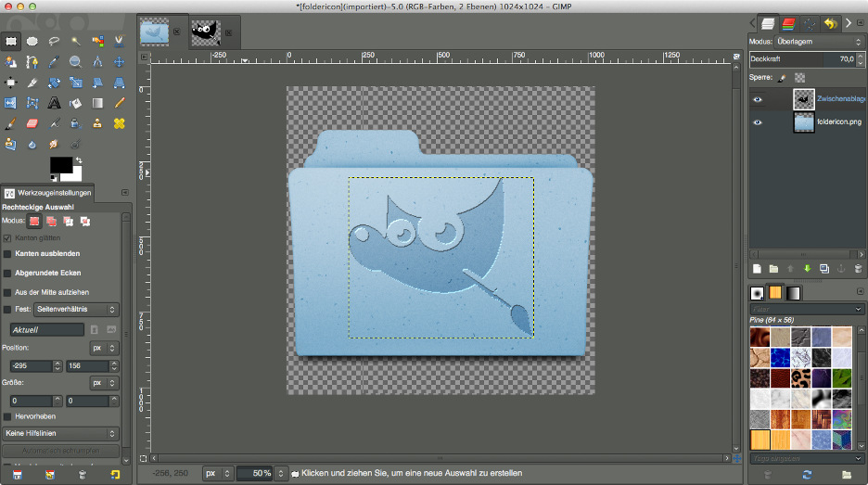Select the Scale tool
Image resolution: width=868 pixels, height=485 pixels.
click(x=75, y=83)
